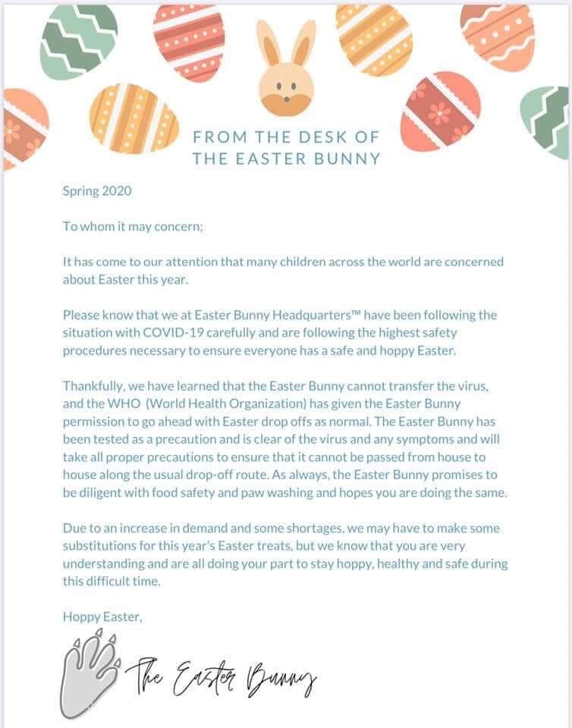The width and height of the screenshot is (572, 728).
Task: Click the red egg with flower pattern
Action: click(x=440, y=111)
